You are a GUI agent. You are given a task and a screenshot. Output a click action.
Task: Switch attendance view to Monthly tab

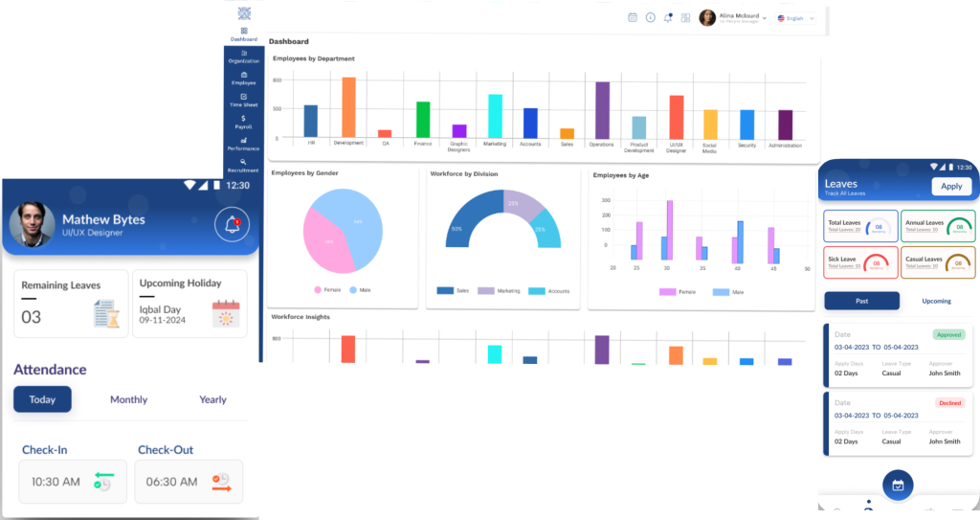tap(129, 399)
